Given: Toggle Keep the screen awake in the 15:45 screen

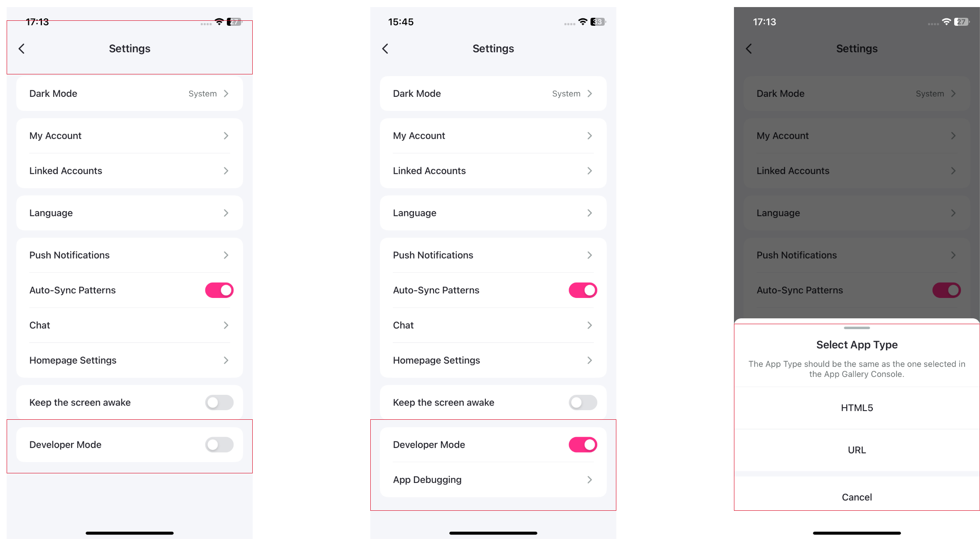Looking at the screenshot, I should 583,402.
